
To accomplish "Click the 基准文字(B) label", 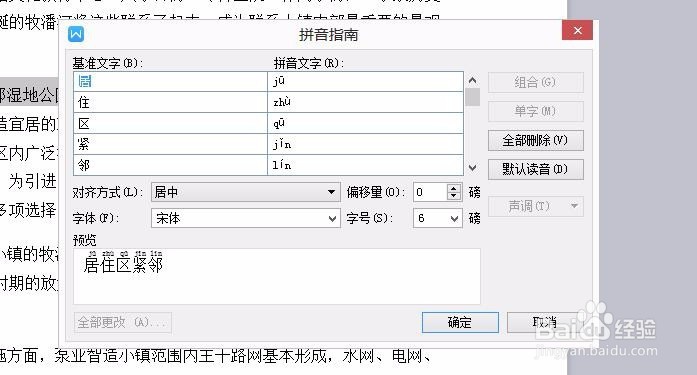I will click(x=108, y=63).
